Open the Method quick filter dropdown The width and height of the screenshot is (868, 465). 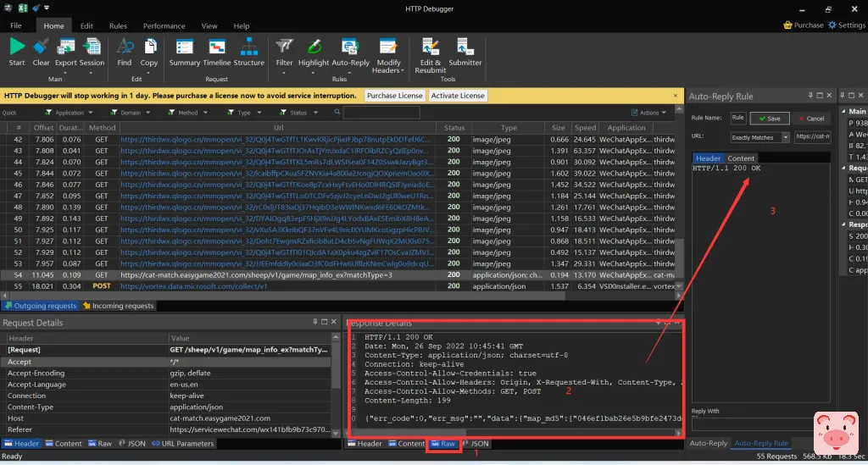click(205, 113)
